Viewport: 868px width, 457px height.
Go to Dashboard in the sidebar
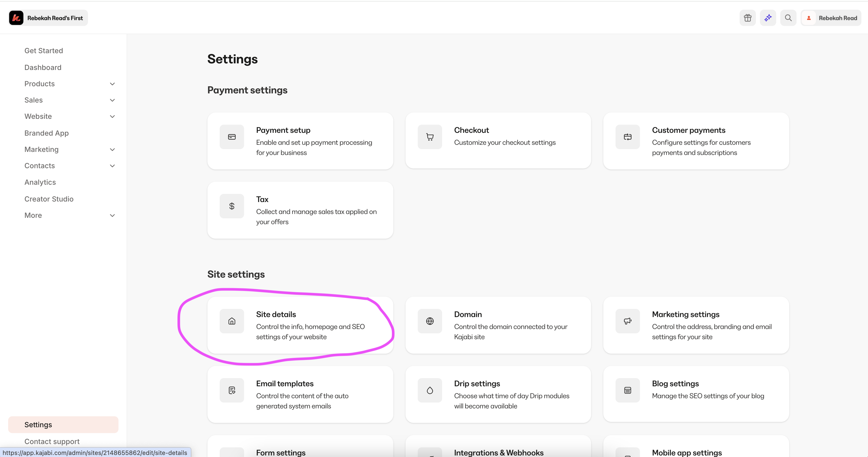[43, 67]
